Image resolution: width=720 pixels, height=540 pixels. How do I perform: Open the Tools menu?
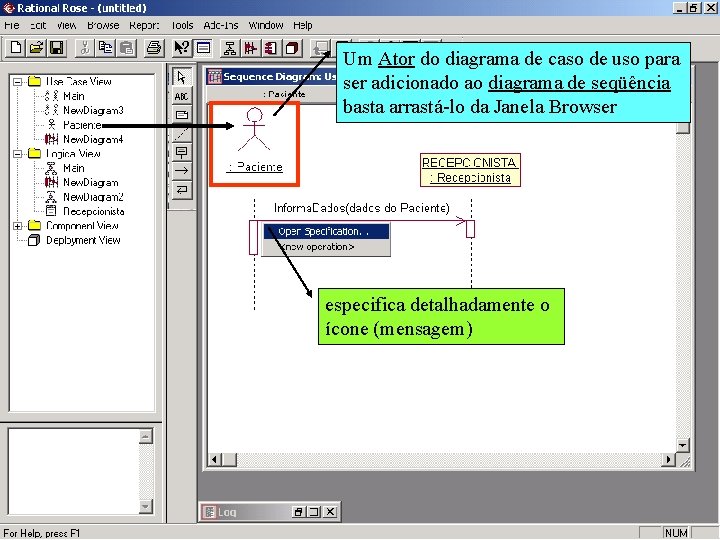[182, 25]
